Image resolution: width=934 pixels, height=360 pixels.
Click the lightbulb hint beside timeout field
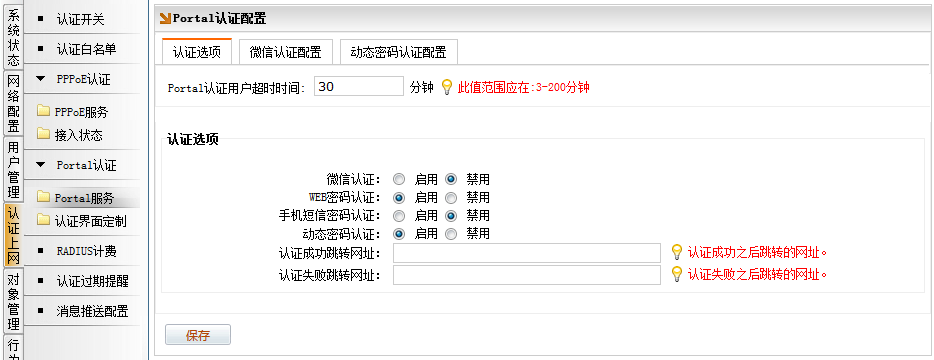[447, 87]
